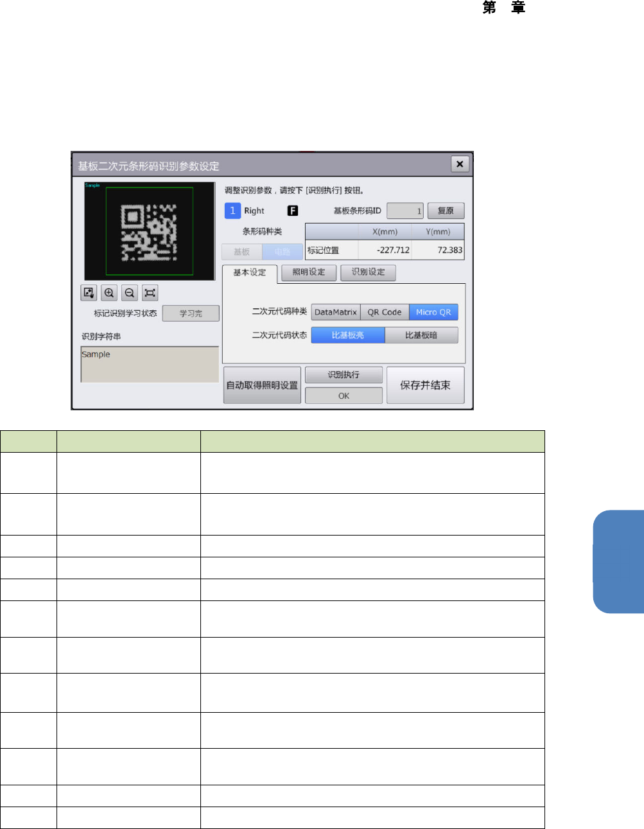Click the OK button
Screen dimensions: 644x829
(344, 396)
